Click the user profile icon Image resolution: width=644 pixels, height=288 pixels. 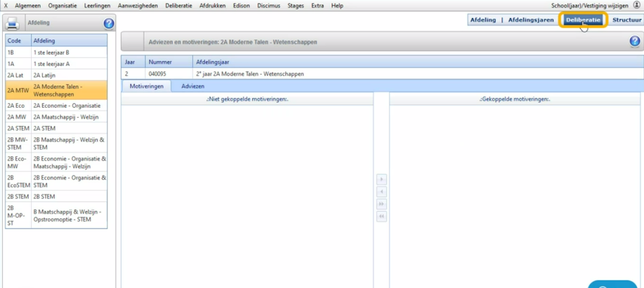pyautogui.click(x=636, y=5)
